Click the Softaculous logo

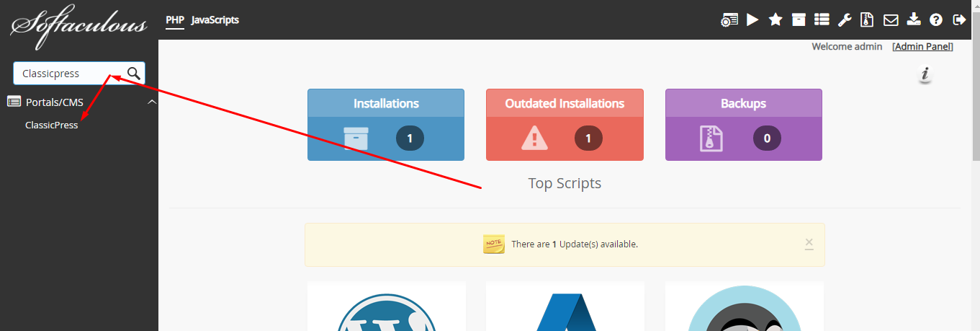pos(78,27)
